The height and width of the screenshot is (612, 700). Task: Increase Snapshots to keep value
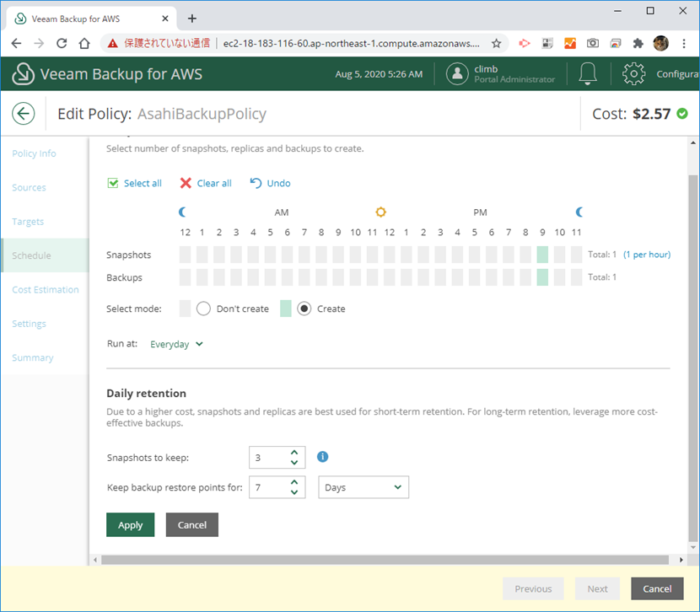(x=294, y=453)
